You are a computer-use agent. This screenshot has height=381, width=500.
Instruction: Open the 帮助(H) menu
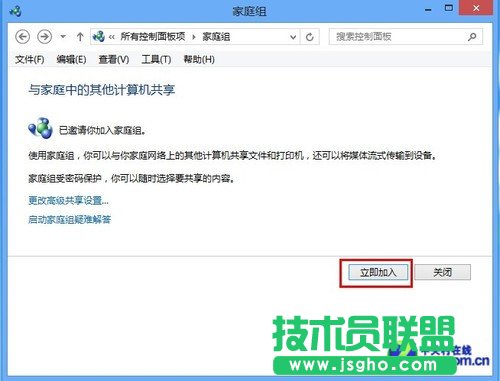click(x=199, y=59)
